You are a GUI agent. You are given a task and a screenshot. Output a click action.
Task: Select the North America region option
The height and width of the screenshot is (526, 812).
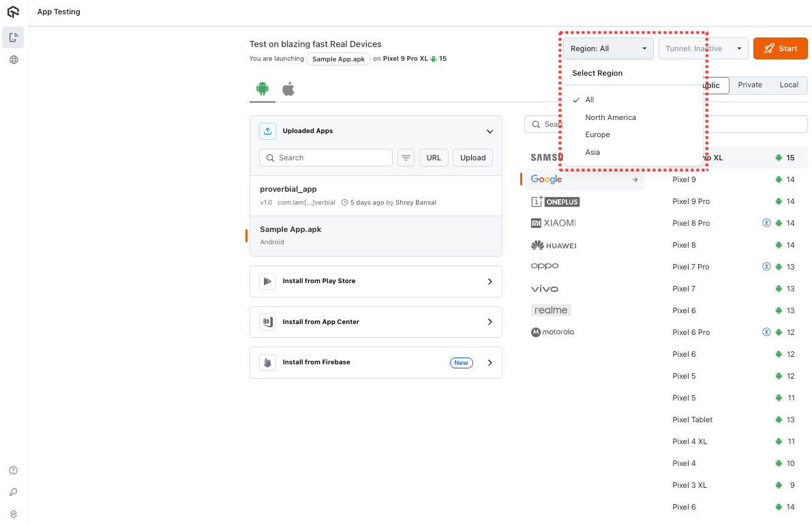tap(610, 117)
